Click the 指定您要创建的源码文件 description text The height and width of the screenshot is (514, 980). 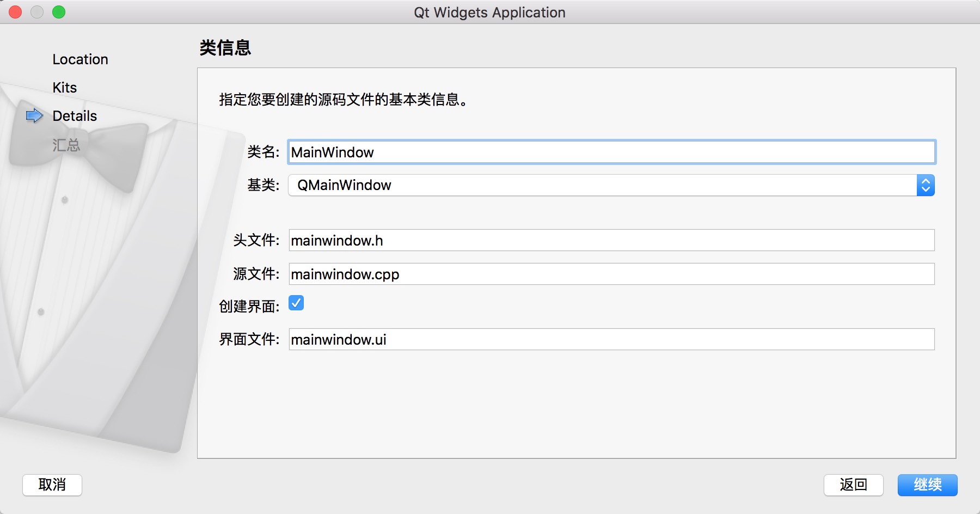(x=344, y=100)
